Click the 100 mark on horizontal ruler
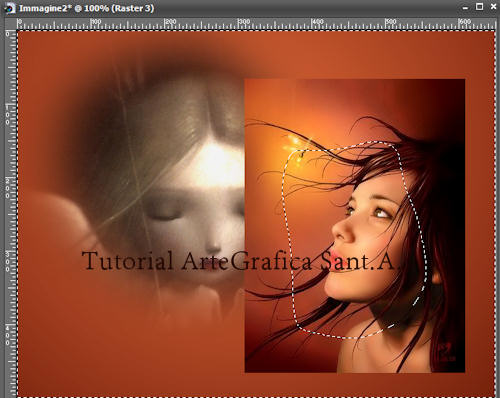The height and width of the screenshot is (398, 500). (96, 22)
